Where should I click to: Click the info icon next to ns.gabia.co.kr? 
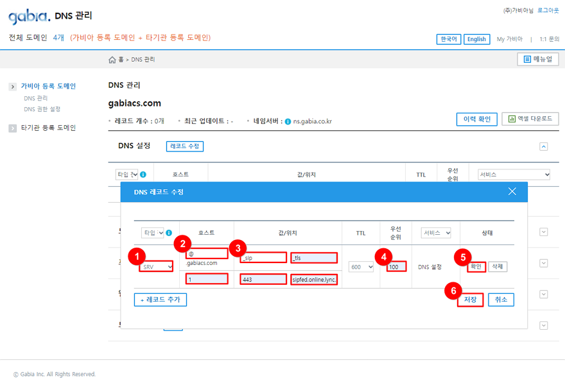[288, 122]
